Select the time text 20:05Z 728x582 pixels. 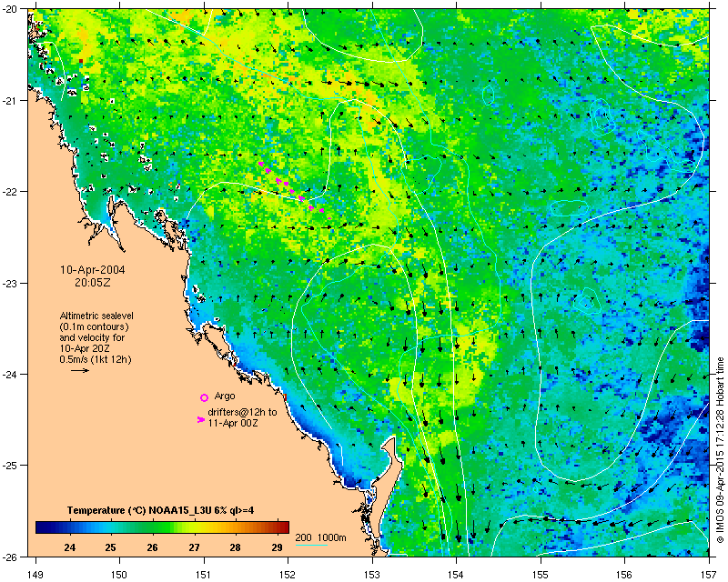point(93,283)
